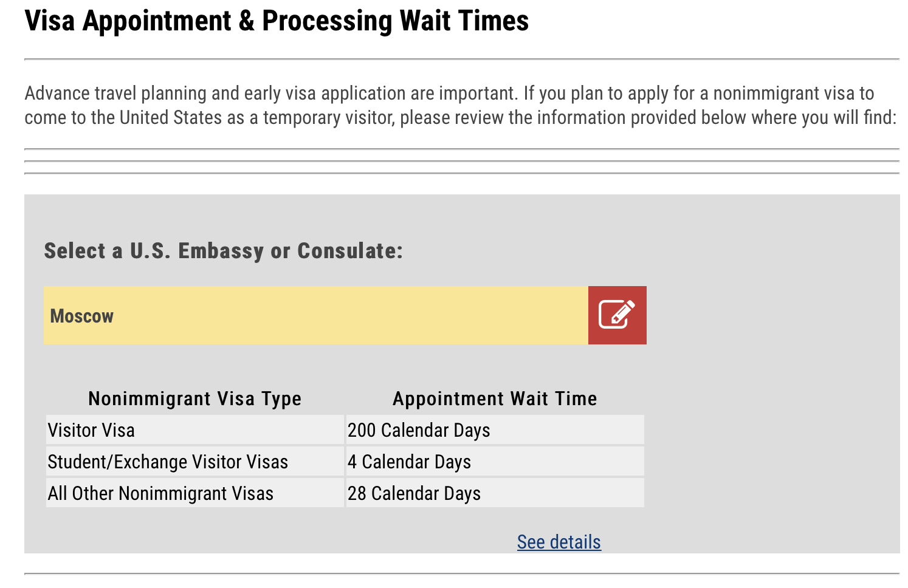Click the Appointment Wait Time column header
Screen dimensions: 908x588
point(495,398)
